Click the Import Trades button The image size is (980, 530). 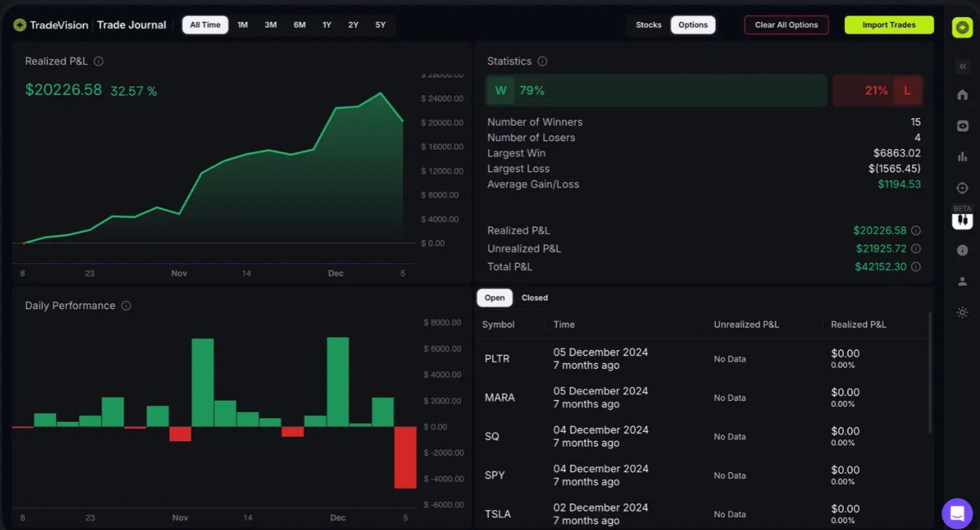tap(889, 25)
